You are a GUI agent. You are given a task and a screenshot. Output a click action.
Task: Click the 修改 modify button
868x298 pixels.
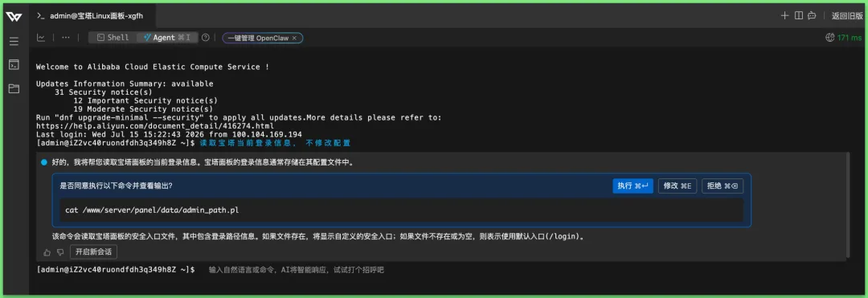point(677,186)
